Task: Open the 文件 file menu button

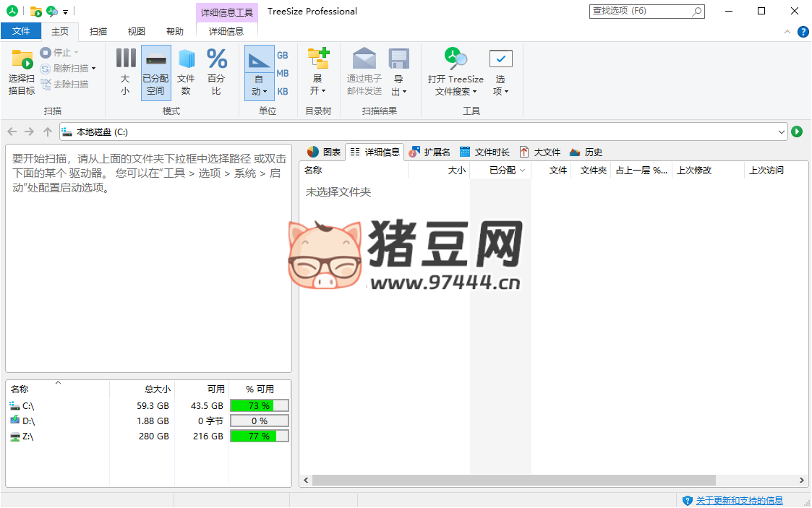Action: click(21, 31)
